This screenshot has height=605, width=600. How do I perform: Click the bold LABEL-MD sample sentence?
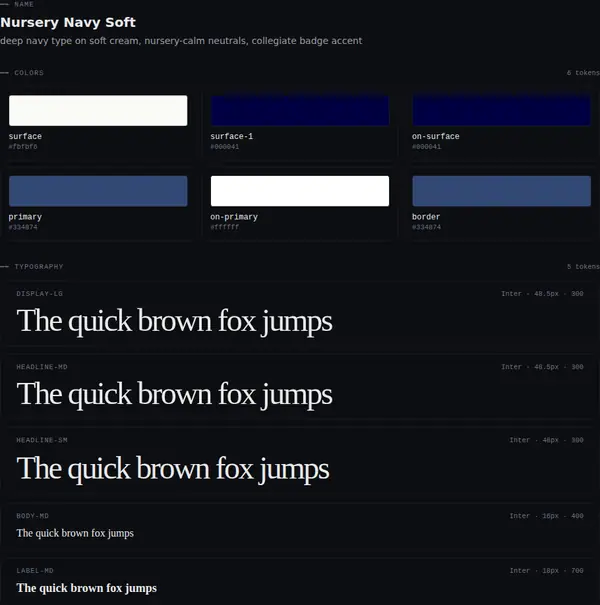click(x=86, y=588)
